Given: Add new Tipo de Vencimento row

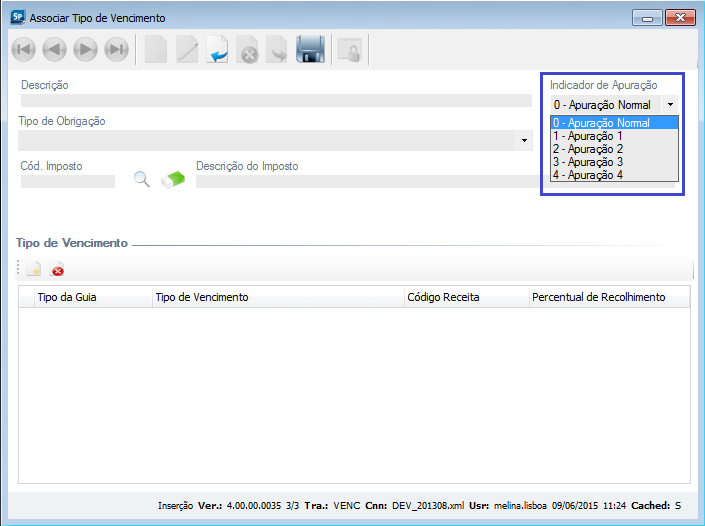Looking at the screenshot, I should [x=34, y=269].
